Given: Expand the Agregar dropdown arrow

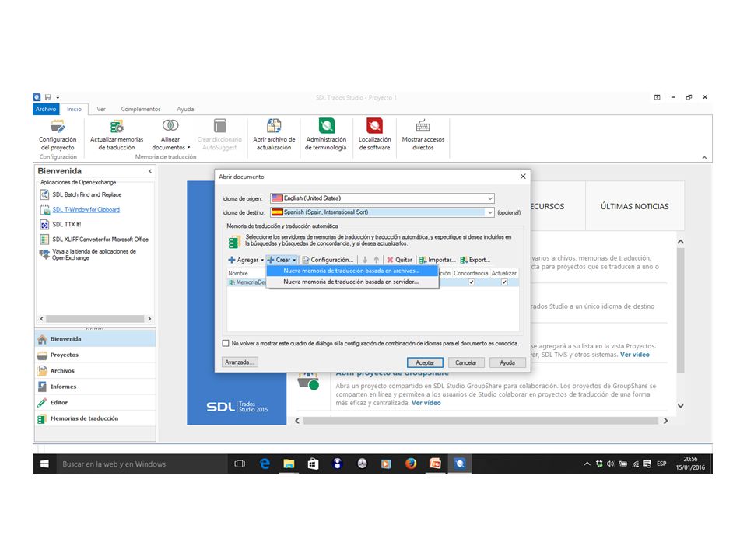Looking at the screenshot, I should [262, 260].
